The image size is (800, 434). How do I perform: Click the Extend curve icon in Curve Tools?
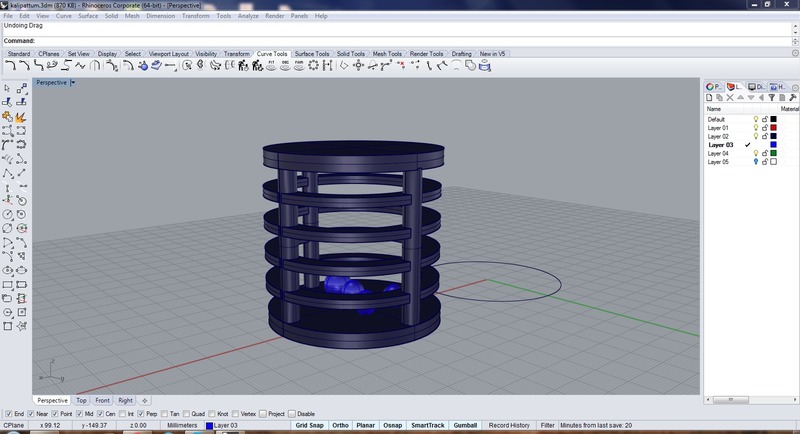pyautogui.click(x=170, y=65)
